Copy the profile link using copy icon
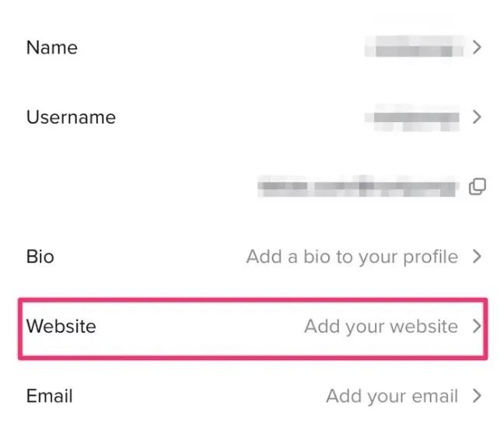 pyautogui.click(x=478, y=187)
